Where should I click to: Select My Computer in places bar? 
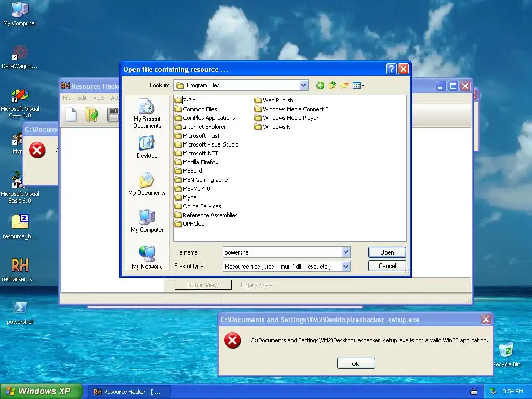(x=147, y=221)
